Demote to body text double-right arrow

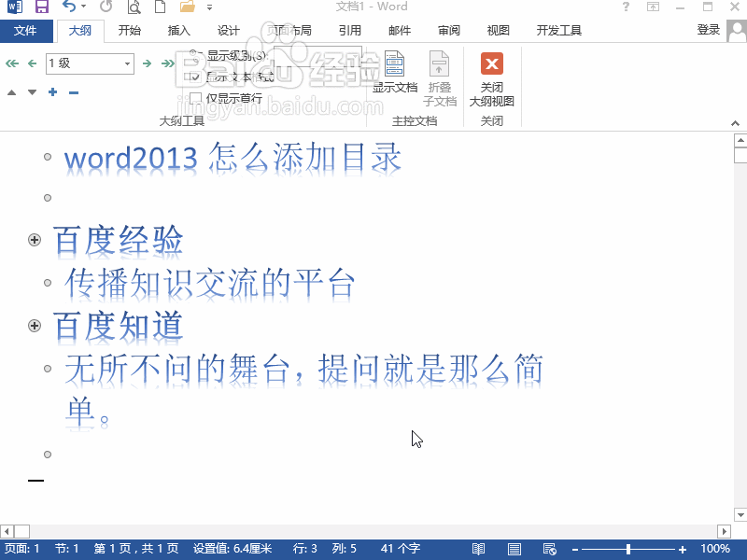pyautogui.click(x=168, y=63)
